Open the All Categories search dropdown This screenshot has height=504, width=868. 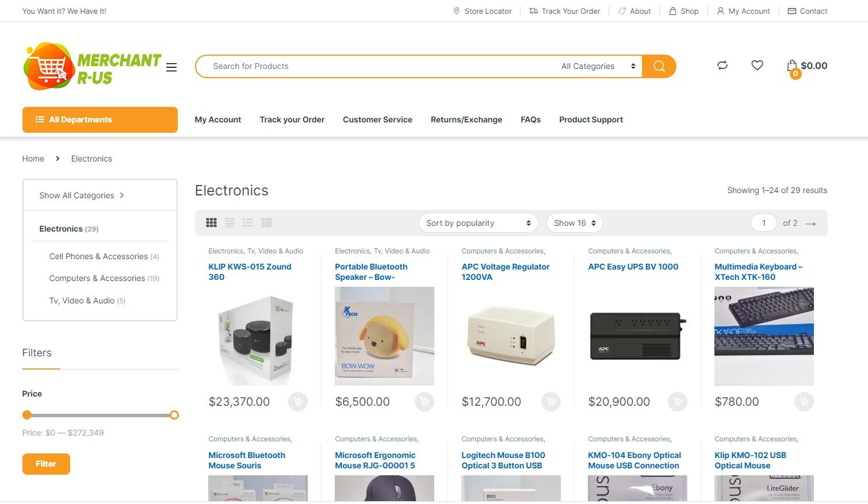click(x=598, y=66)
